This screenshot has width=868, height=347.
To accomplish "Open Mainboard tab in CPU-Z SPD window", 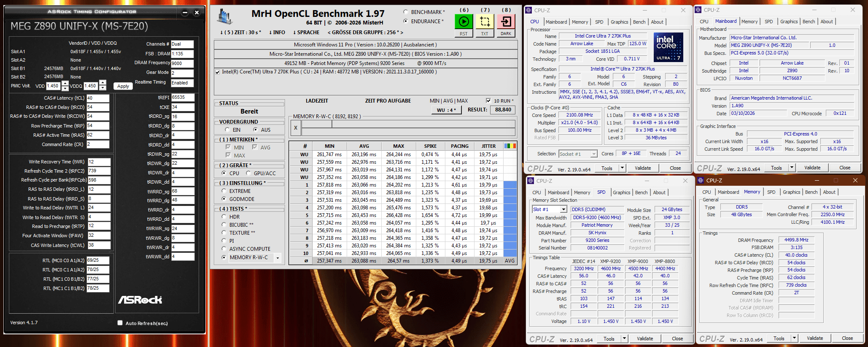I will point(558,192).
